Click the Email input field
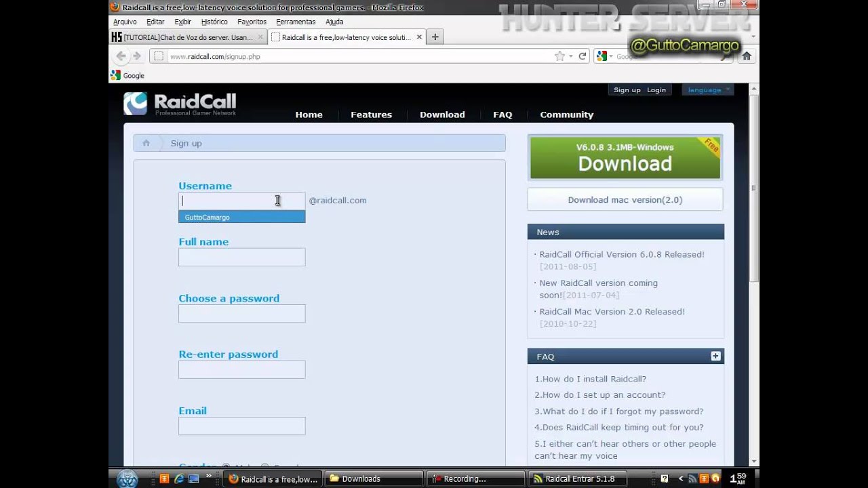 pyautogui.click(x=241, y=426)
